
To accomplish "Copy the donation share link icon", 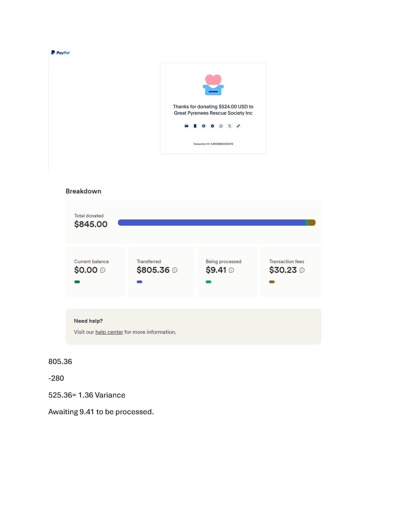I will [238, 126].
